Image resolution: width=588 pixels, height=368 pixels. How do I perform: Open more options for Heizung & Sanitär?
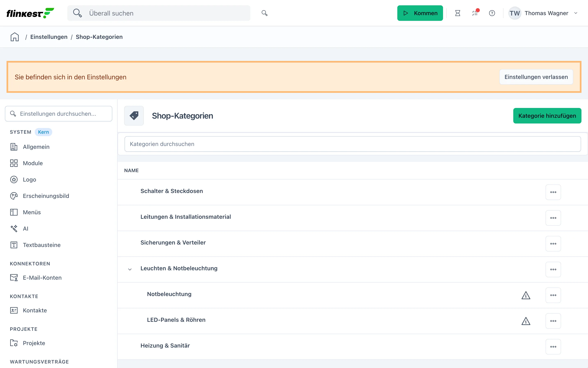(x=553, y=347)
